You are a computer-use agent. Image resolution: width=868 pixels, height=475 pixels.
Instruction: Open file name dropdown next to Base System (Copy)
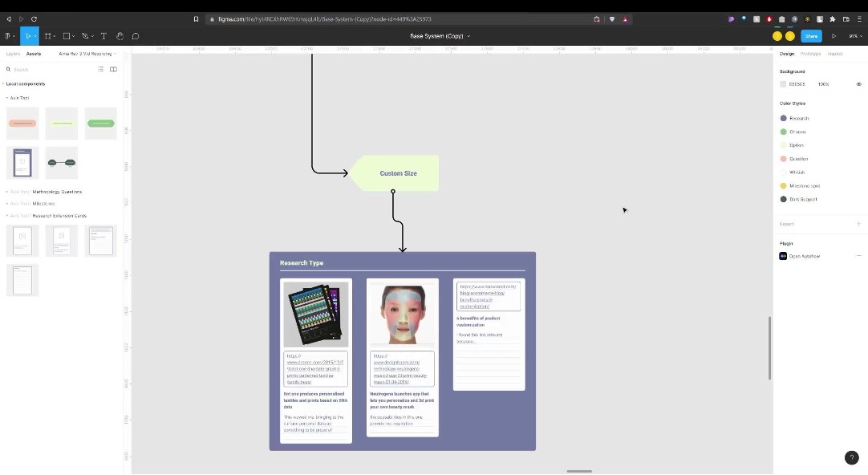pyautogui.click(x=468, y=36)
